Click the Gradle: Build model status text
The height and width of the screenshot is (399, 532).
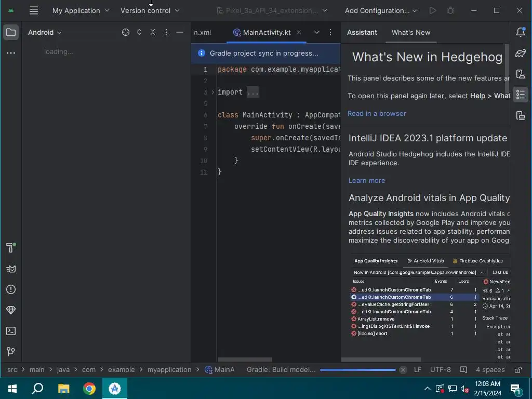point(281,370)
